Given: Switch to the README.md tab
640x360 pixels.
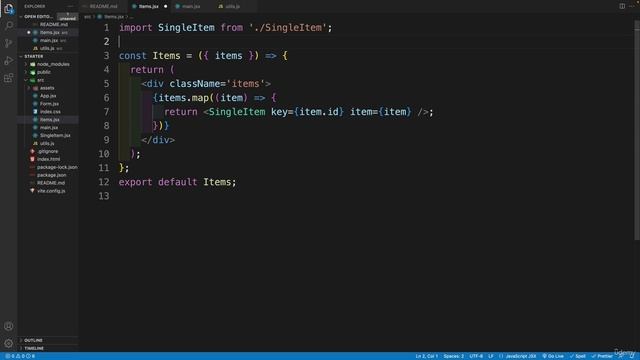Looking at the screenshot, I should coord(104,6).
